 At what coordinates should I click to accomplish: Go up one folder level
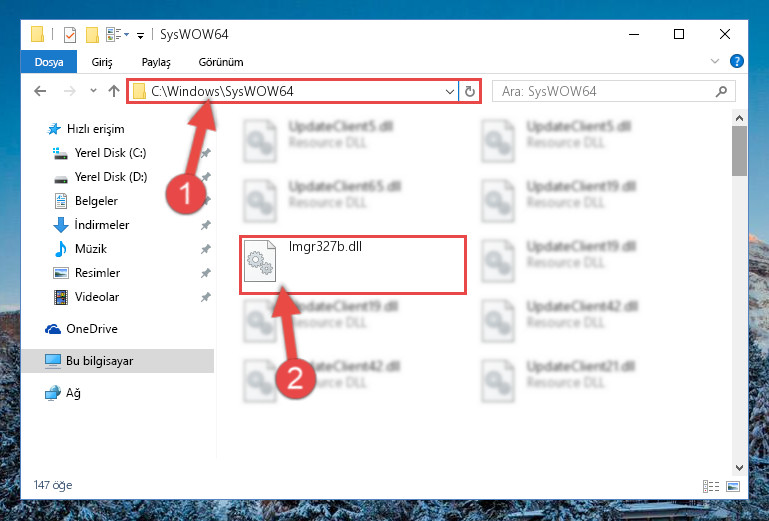click(x=114, y=91)
